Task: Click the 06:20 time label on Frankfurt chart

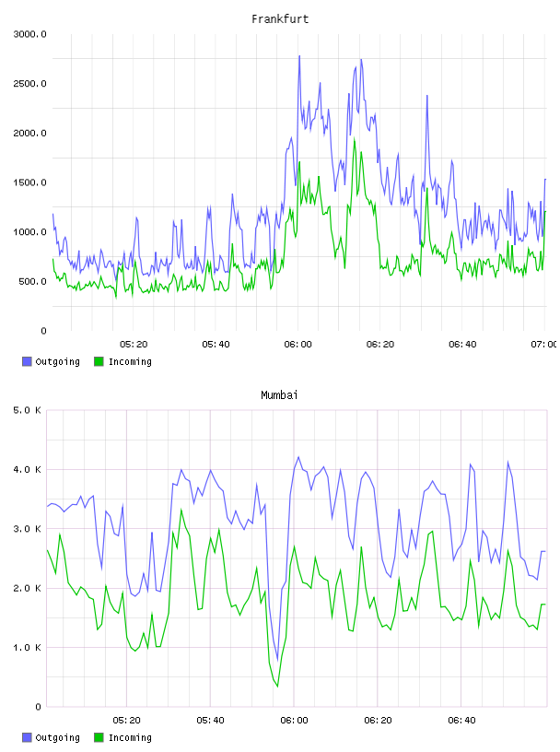Action: click(x=380, y=345)
